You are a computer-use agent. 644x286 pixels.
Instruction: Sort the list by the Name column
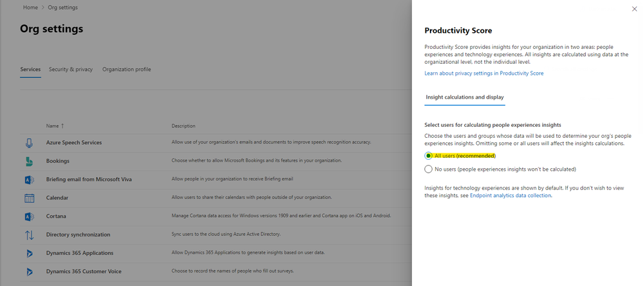[x=55, y=126]
